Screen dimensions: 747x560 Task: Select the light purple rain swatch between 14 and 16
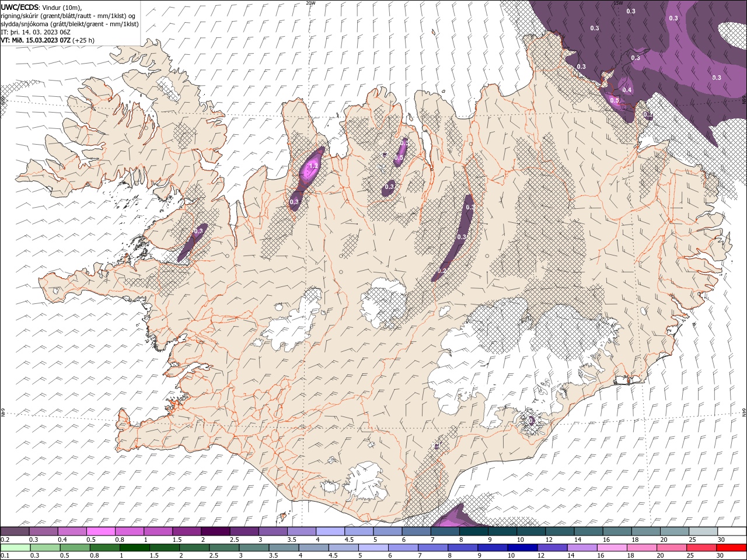[582, 548]
